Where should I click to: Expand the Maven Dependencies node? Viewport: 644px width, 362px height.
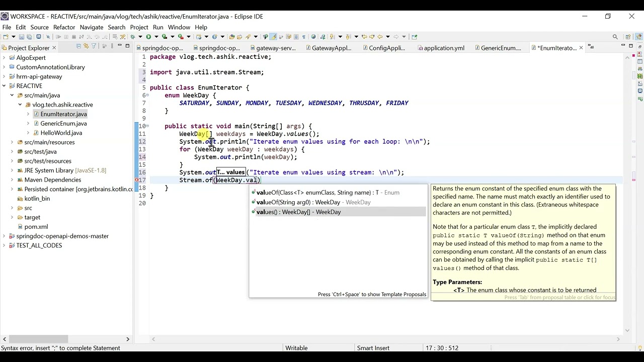pos(12,180)
